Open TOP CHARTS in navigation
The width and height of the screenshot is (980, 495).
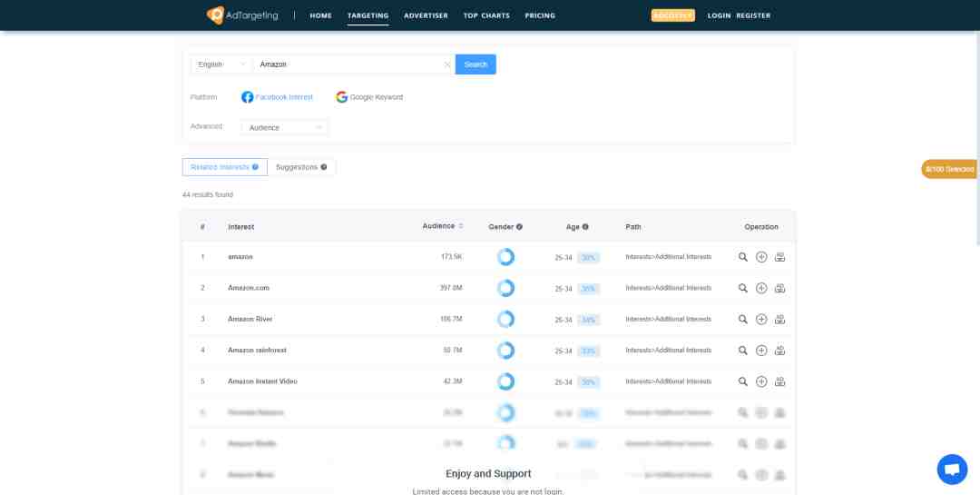486,15
